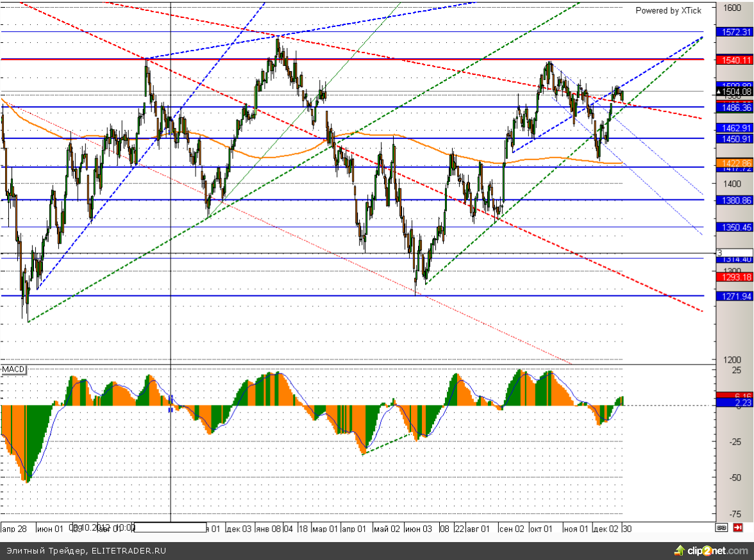Click the empty date box on time axis
This screenshot has height=560, width=754.
[170, 528]
